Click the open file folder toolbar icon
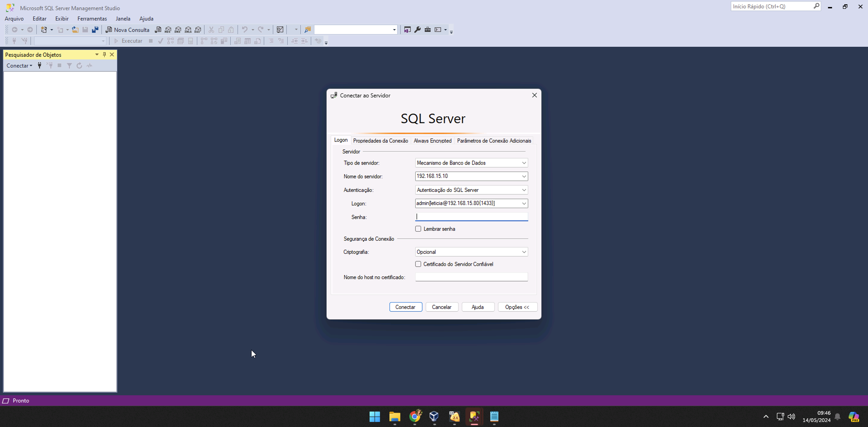The width and height of the screenshot is (868, 427). (75, 30)
